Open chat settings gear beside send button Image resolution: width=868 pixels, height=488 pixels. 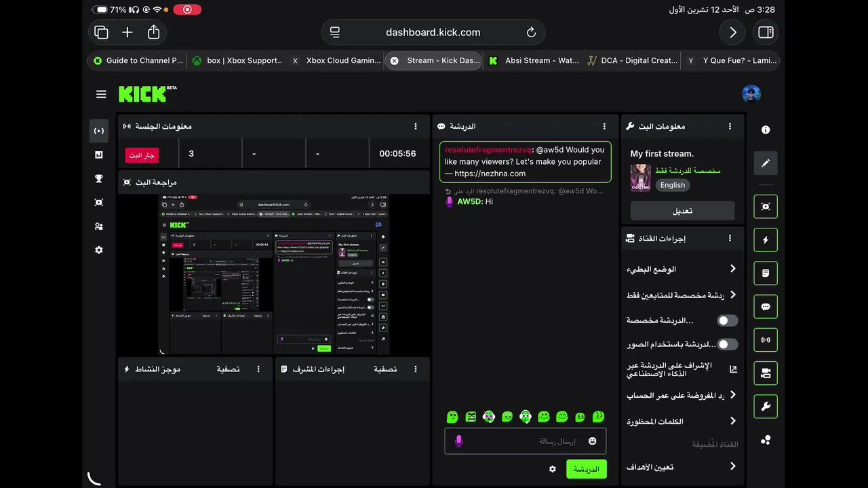(x=553, y=469)
